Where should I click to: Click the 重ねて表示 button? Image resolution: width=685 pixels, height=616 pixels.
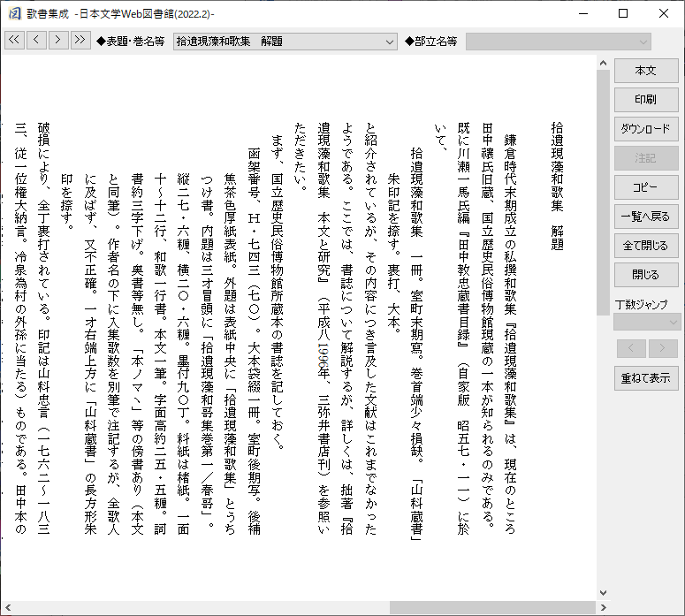646,378
